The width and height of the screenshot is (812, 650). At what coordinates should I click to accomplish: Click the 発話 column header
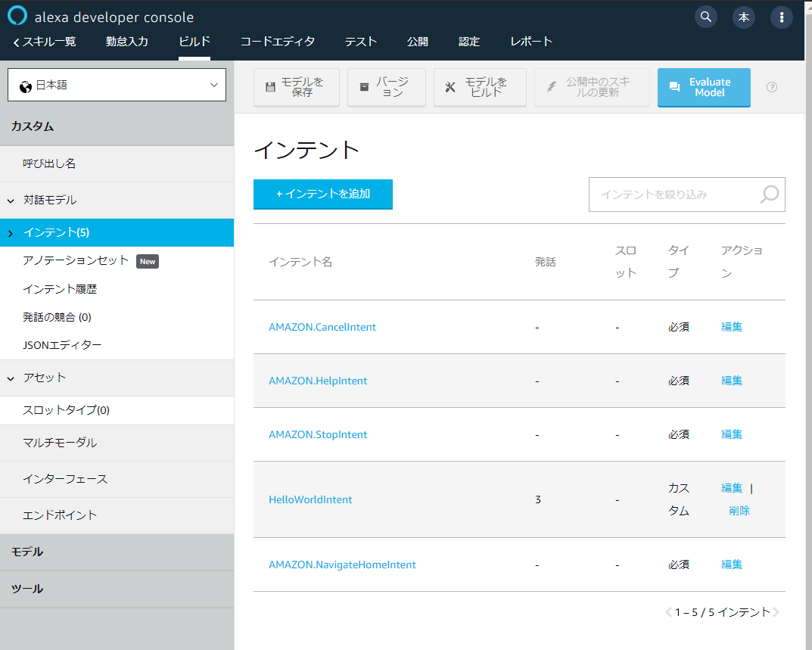[x=546, y=262]
